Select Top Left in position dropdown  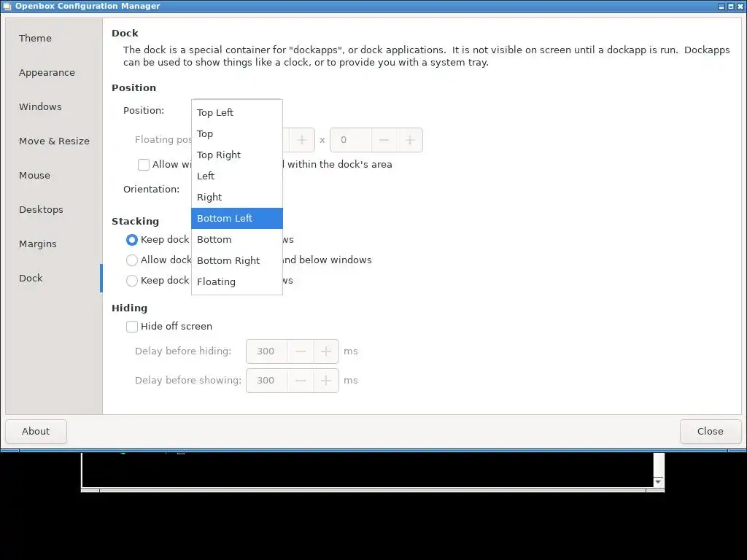tap(237, 112)
